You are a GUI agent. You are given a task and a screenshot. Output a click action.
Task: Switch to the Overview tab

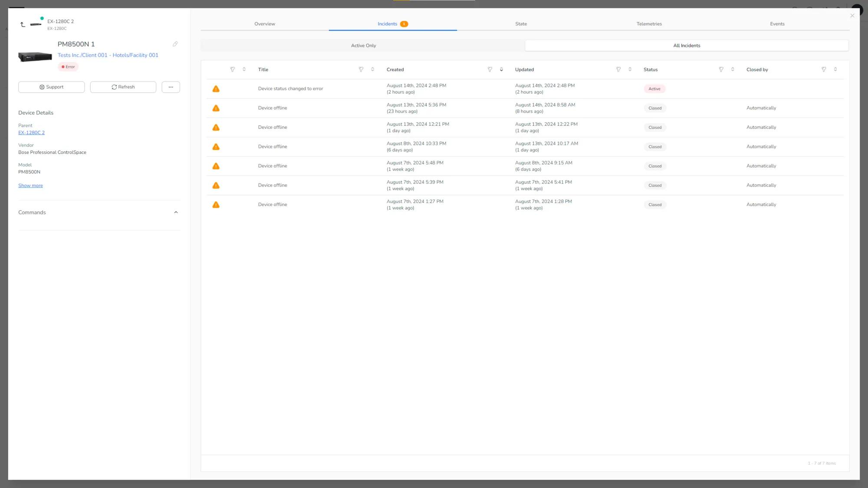coord(265,24)
